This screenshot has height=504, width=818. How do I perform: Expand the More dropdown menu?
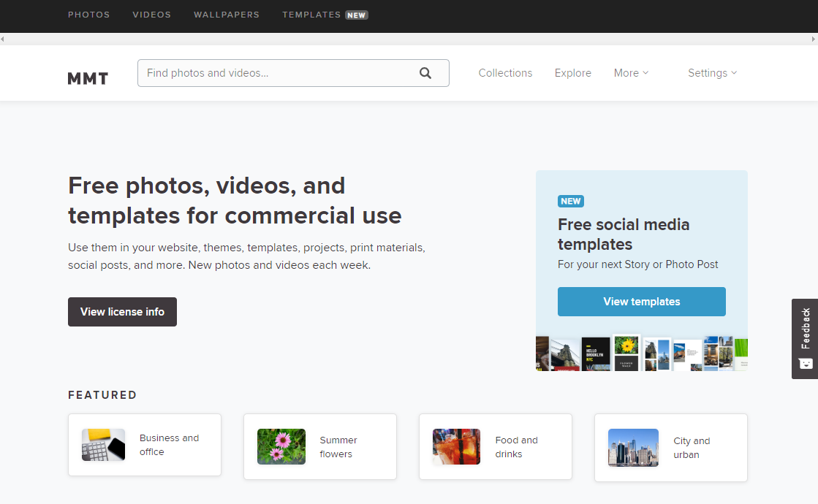631,73
